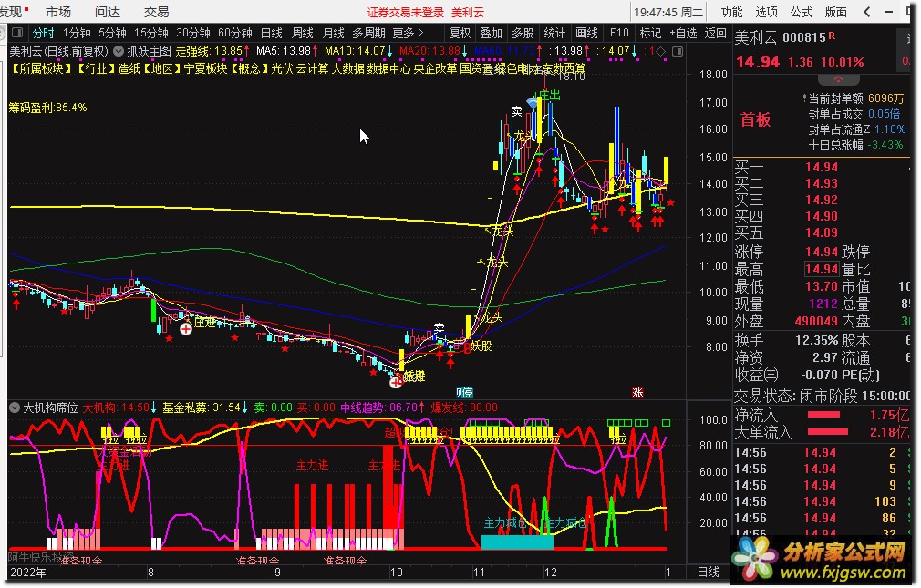
Task: Click the 14:56 trade row with volume 103
Action: 821,501
